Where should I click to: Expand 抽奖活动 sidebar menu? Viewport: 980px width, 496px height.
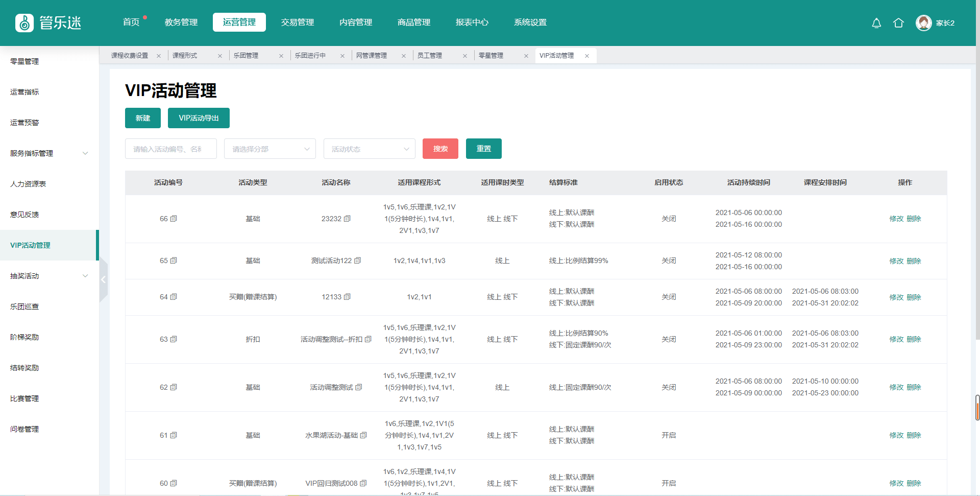[49, 276]
